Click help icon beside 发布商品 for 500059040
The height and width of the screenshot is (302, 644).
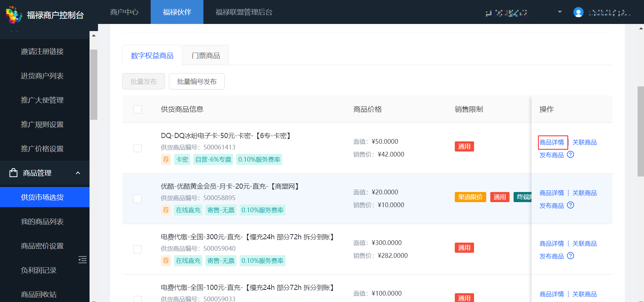(571, 256)
